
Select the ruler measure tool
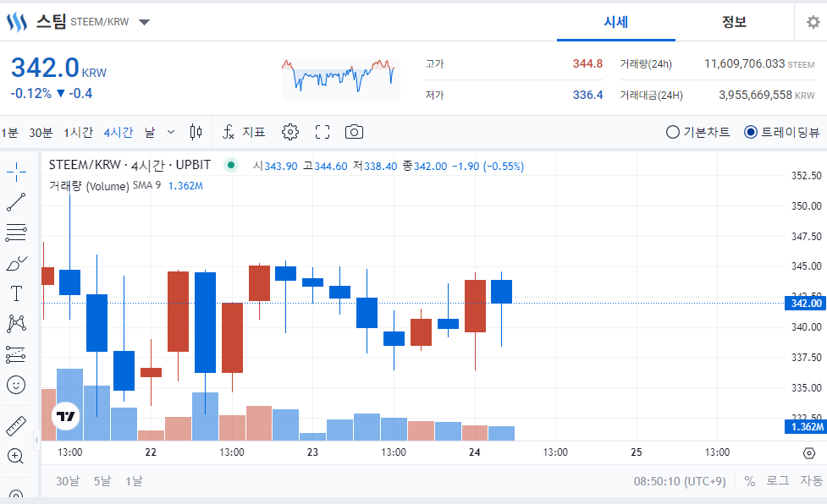pyautogui.click(x=16, y=426)
